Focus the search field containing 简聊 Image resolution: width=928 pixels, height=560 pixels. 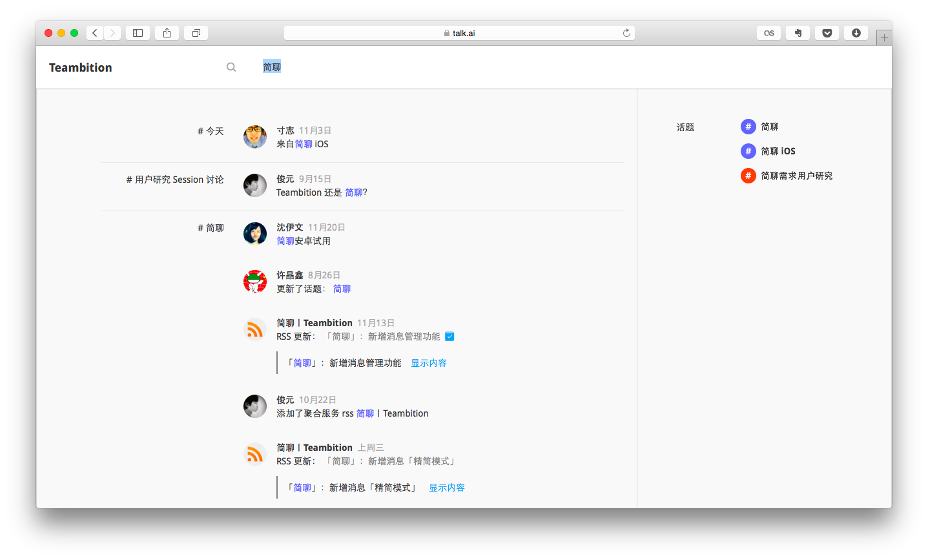pyautogui.click(x=272, y=67)
